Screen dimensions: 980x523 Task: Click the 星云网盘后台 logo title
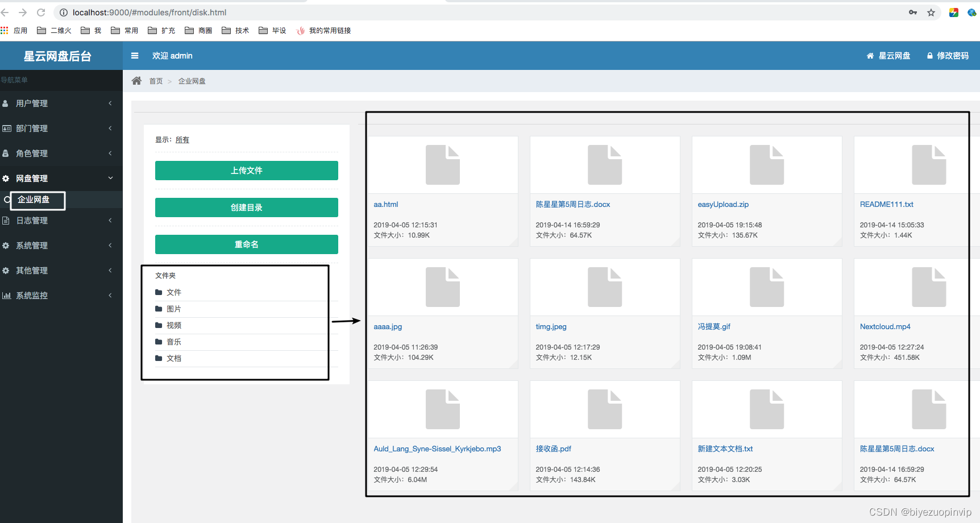pos(57,56)
